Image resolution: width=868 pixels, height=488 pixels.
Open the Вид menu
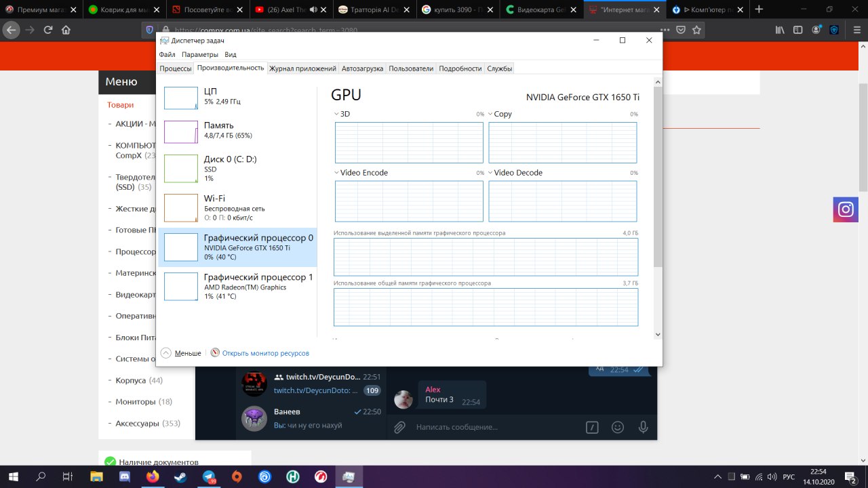[x=231, y=54]
